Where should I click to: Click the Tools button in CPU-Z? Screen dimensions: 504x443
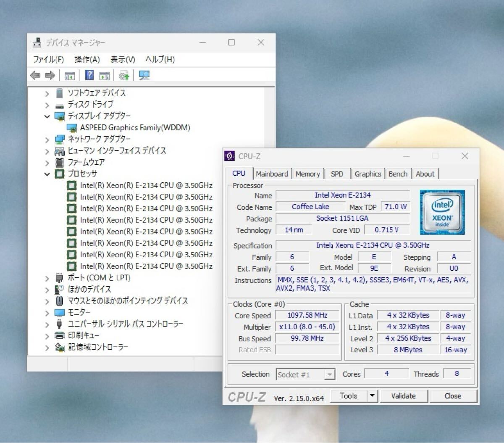349,396
